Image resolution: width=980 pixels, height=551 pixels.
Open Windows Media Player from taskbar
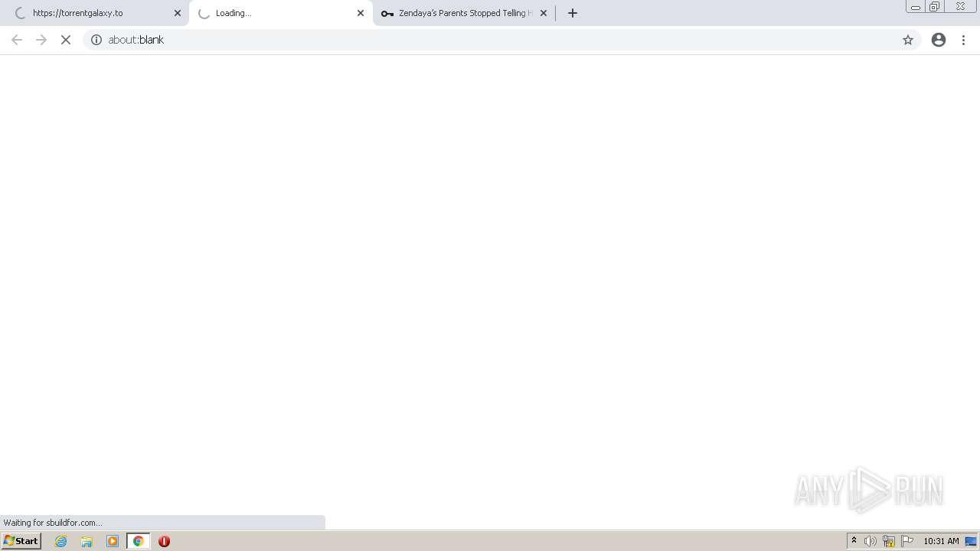pos(113,541)
